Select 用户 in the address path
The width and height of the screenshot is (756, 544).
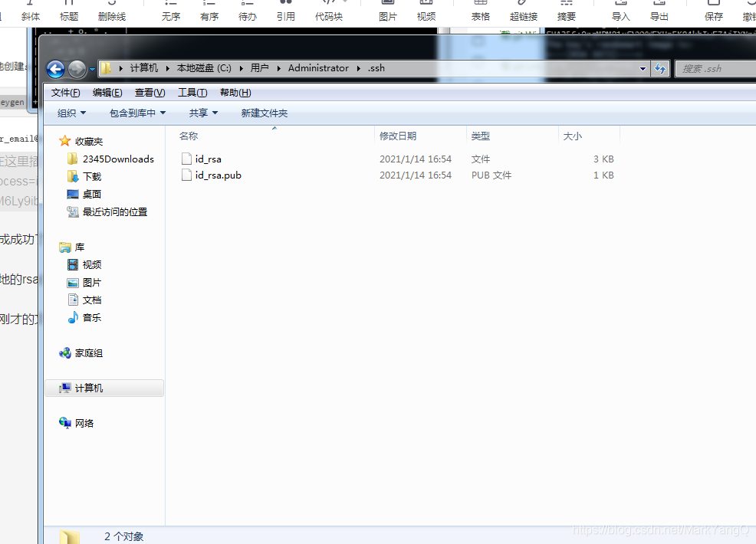[259, 68]
